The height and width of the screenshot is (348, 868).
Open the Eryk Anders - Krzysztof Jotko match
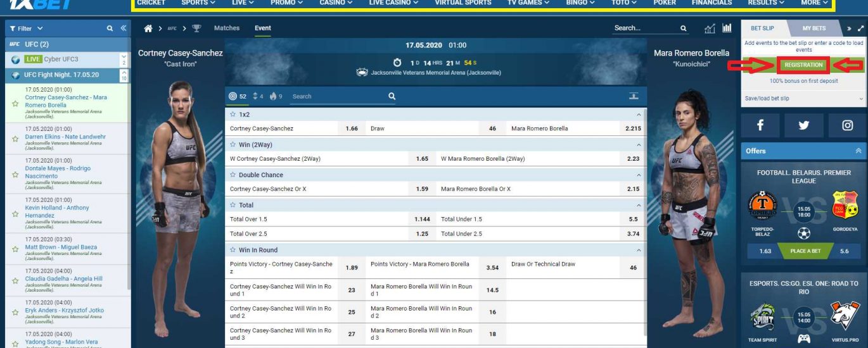click(x=64, y=311)
